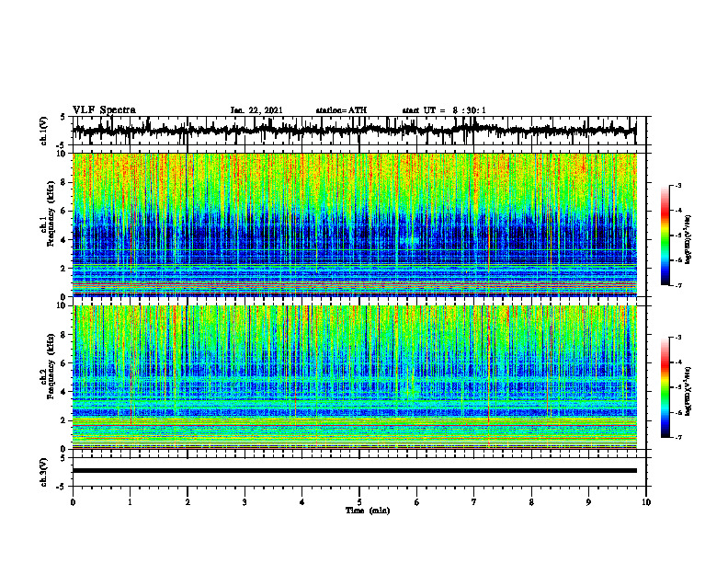Click the date "Jan. 22, 2021" in header
Image resolution: width=728 pixels, height=563 pixels.
tap(256, 110)
